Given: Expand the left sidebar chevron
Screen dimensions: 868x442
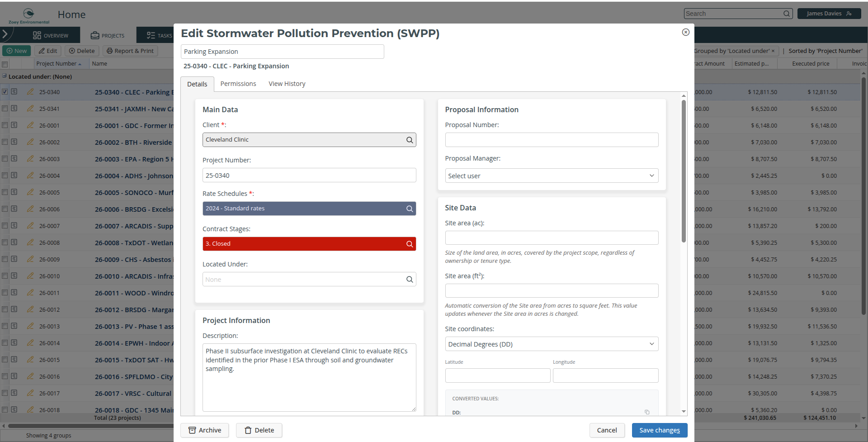Looking at the screenshot, I should click(x=5, y=34).
